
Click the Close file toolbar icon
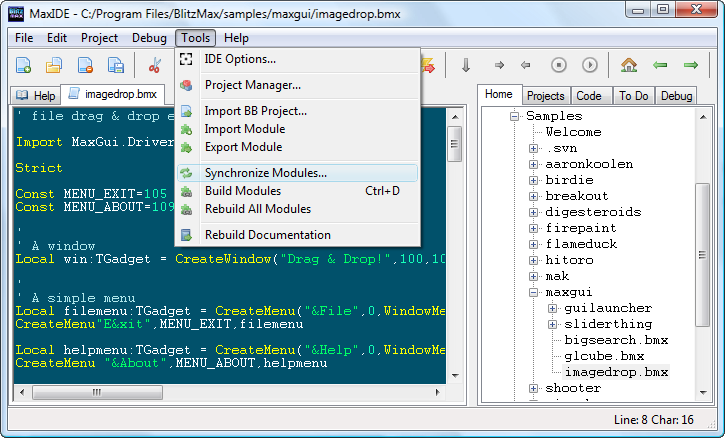pos(85,65)
